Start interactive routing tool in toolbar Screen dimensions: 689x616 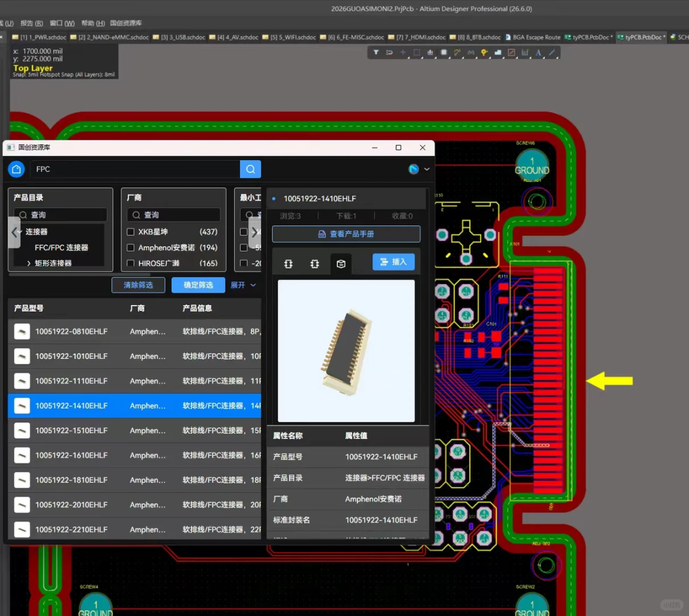[x=457, y=52]
